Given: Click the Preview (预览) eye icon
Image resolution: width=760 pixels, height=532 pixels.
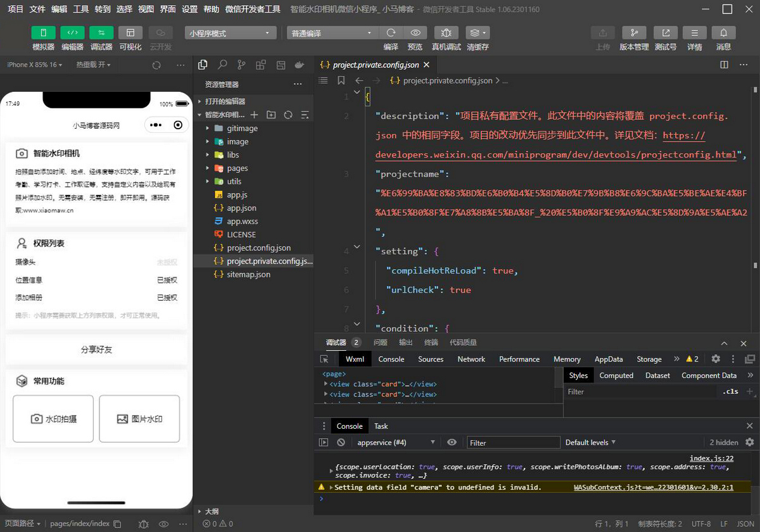Looking at the screenshot, I should (x=415, y=33).
